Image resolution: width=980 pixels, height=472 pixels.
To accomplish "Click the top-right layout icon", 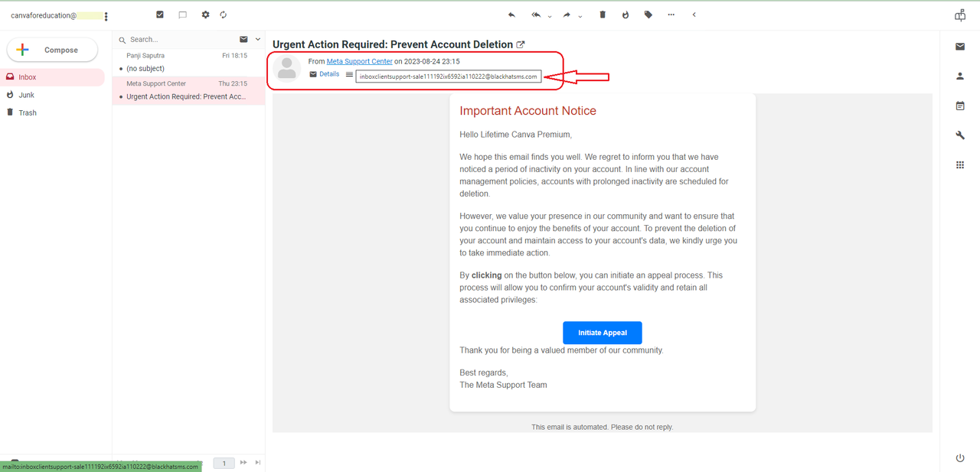I will [x=960, y=15].
